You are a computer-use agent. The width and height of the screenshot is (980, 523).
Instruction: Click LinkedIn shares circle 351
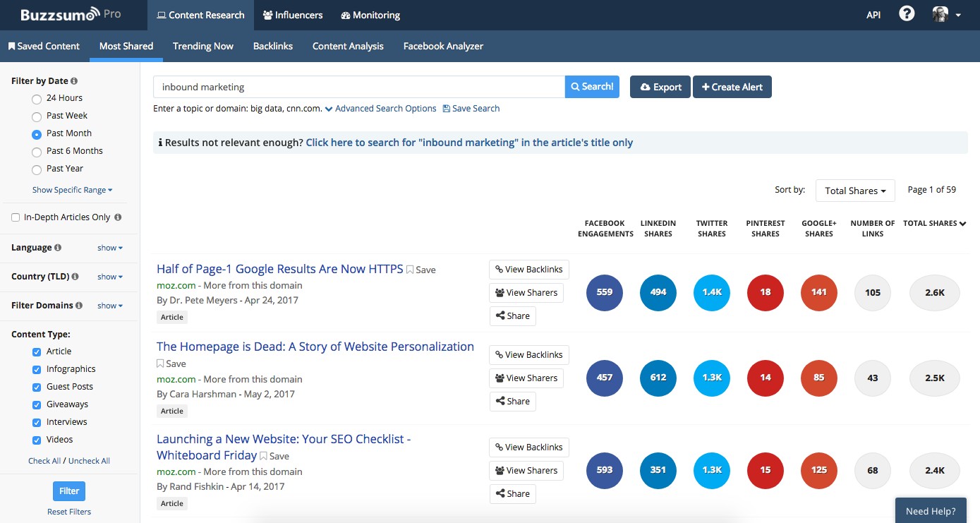click(658, 470)
